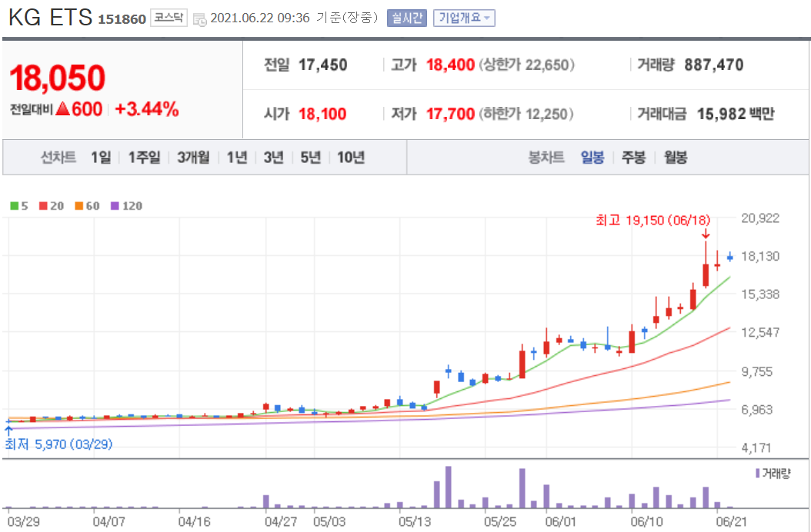Select the 1일 line chart tab
The height and width of the screenshot is (532, 811).
tap(101, 157)
